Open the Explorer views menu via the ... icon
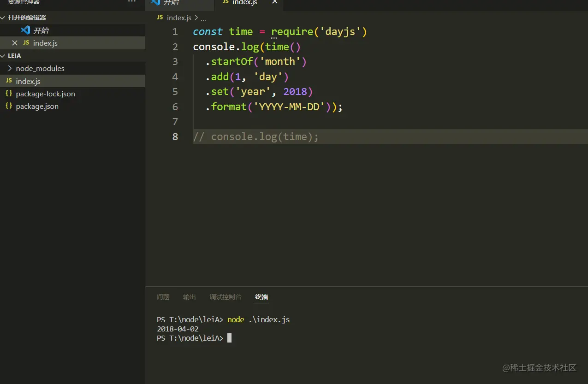The width and height of the screenshot is (588, 384). tap(132, 2)
